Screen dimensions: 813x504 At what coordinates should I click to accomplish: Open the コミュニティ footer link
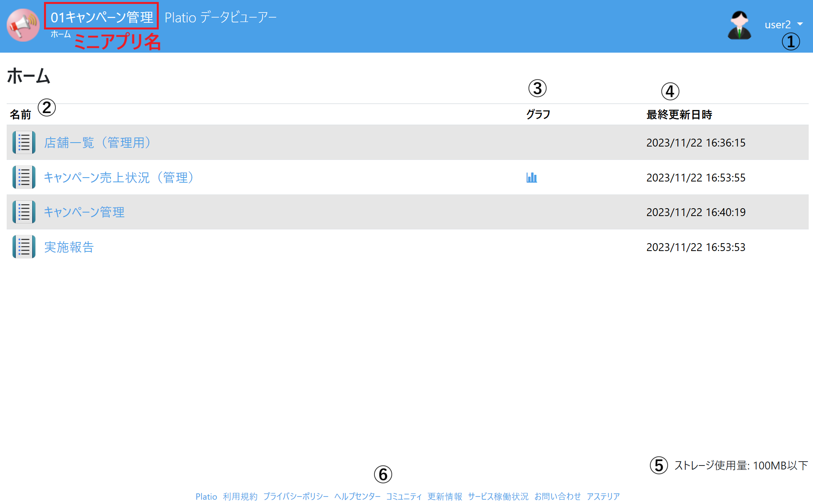pyautogui.click(x=404, y=497)
